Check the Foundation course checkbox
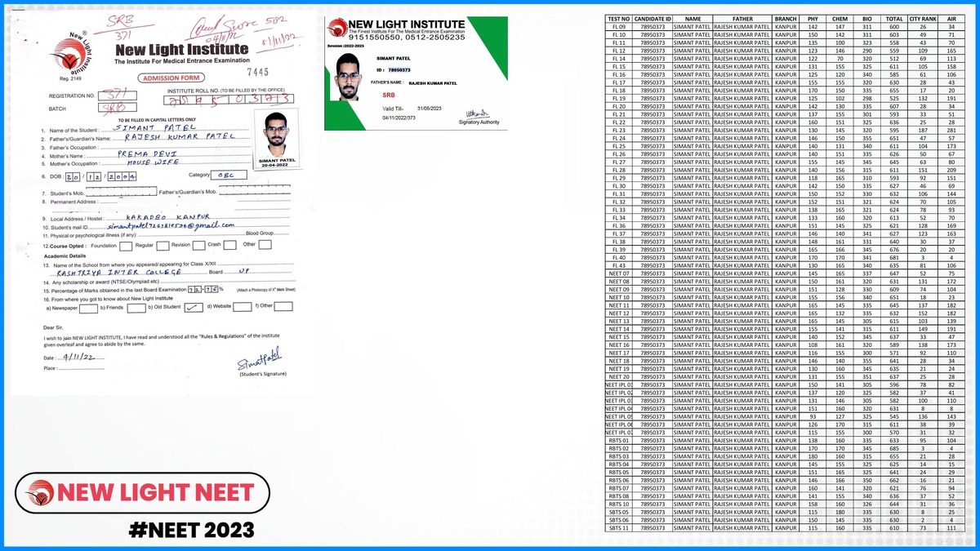This screenshot has height=551, width=980. (x=126, y=245)
